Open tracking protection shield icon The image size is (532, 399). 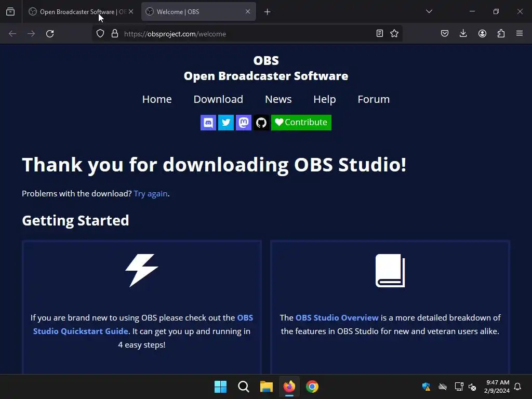100,34
